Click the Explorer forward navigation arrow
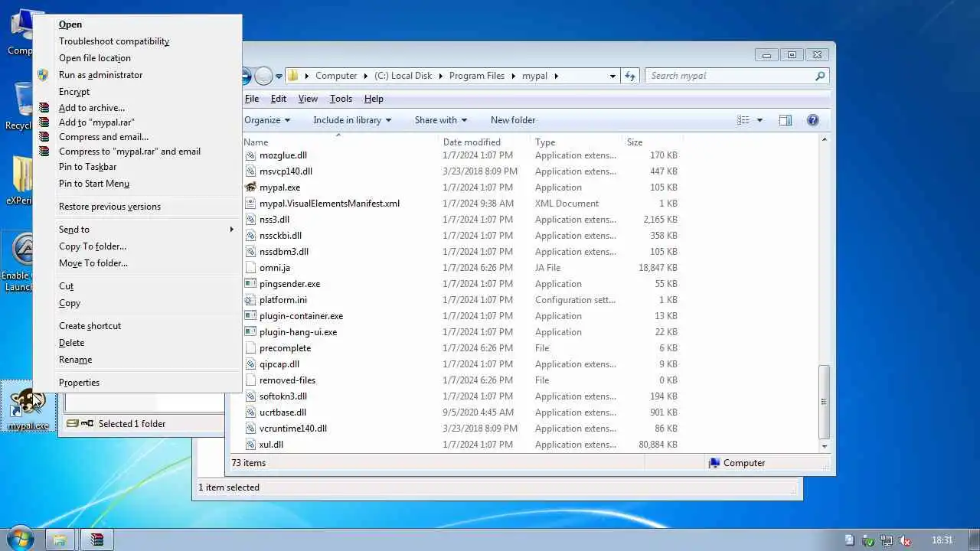Image resolution: width=980 pixels, height=551 pixels. pos(263,76)
